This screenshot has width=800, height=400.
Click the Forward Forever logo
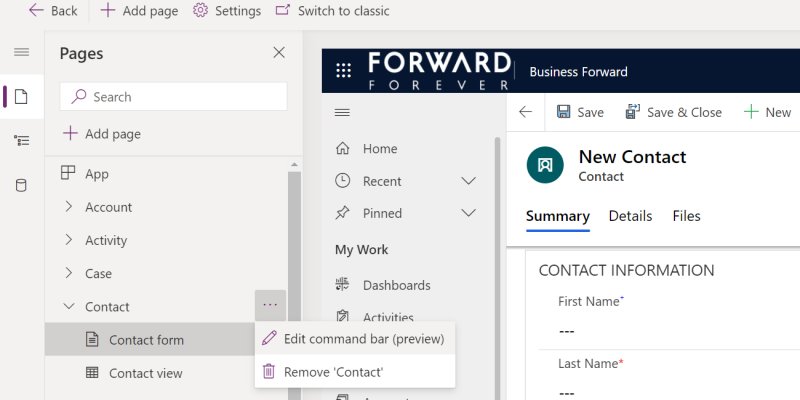[439, 70]
